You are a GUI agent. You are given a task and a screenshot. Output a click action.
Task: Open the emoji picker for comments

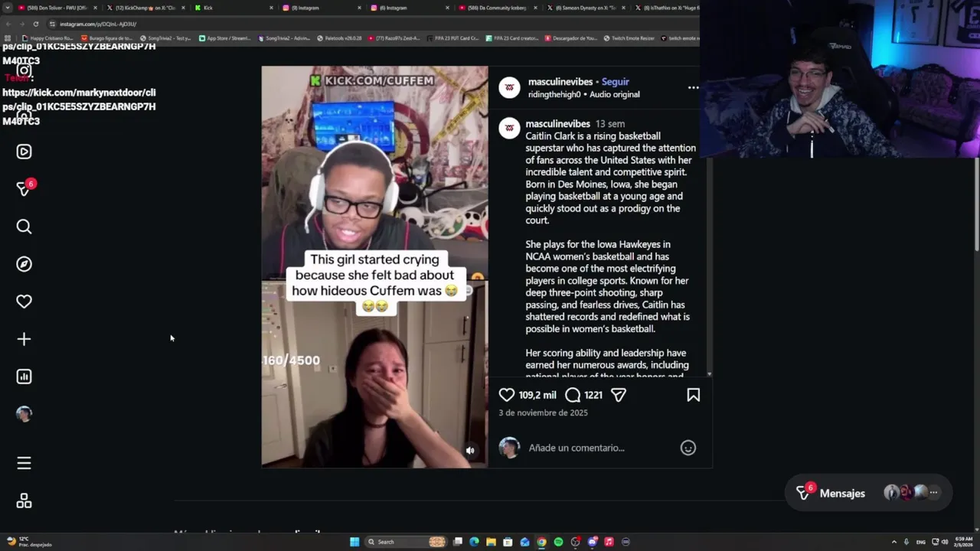coord(688,448)
